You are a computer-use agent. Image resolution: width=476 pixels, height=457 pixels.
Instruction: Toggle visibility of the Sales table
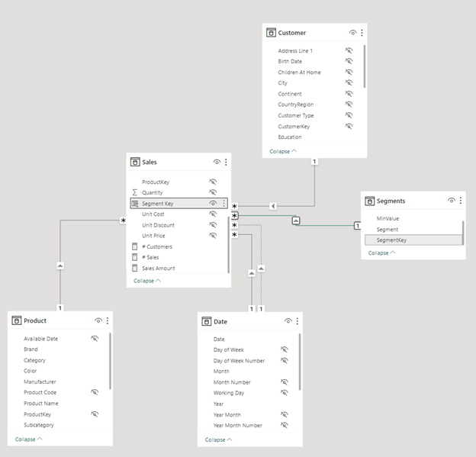tap(217, 162)
